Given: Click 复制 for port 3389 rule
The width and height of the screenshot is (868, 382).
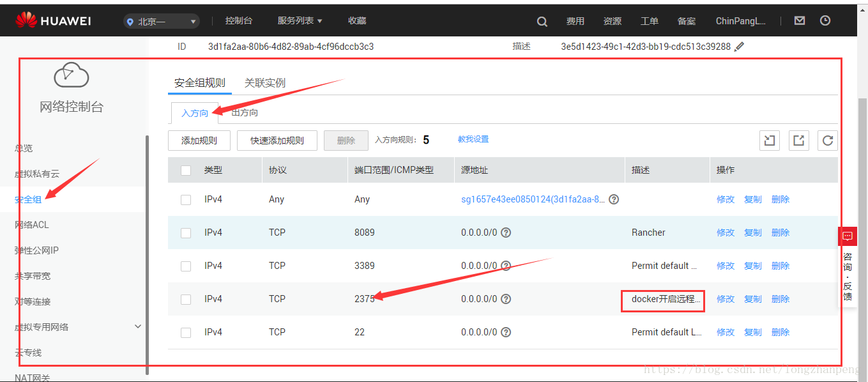Looking at the screenshot, I should [753, 266].
